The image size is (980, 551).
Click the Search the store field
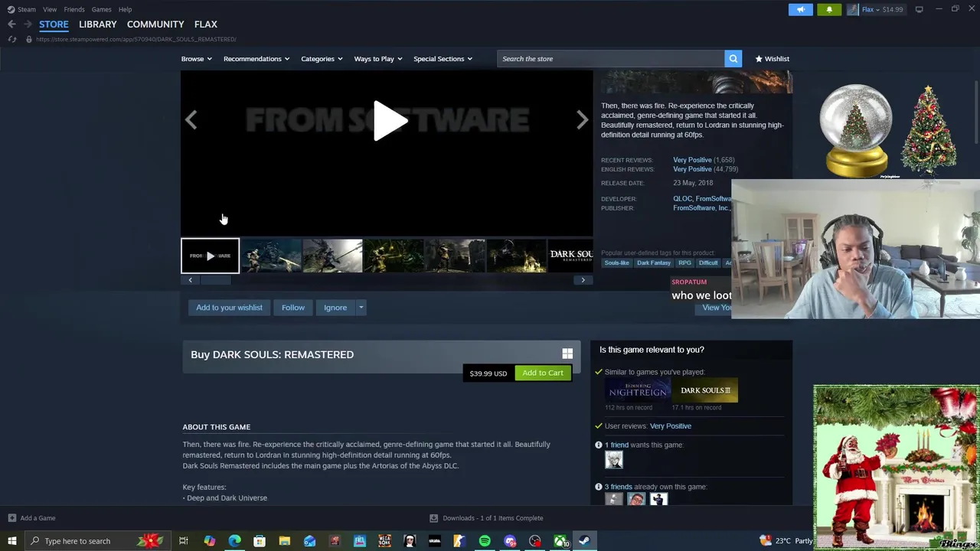coord(611,59)
